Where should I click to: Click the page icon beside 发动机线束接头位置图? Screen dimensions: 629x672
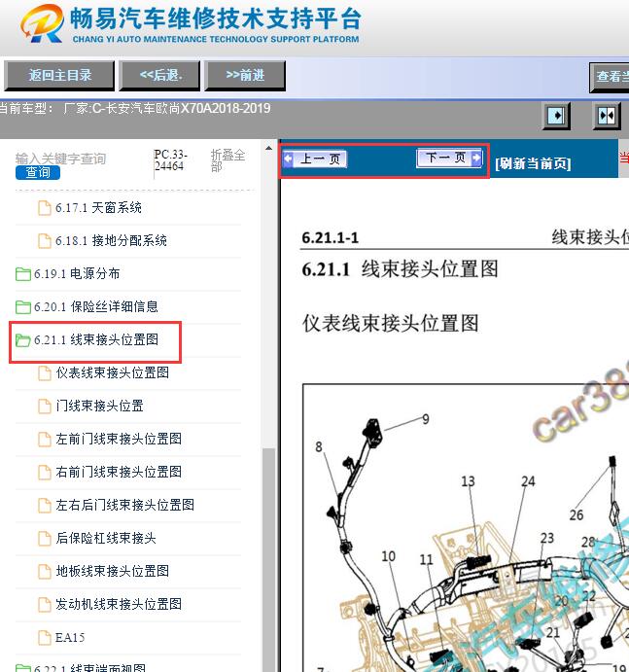click(x=45, y=604)
